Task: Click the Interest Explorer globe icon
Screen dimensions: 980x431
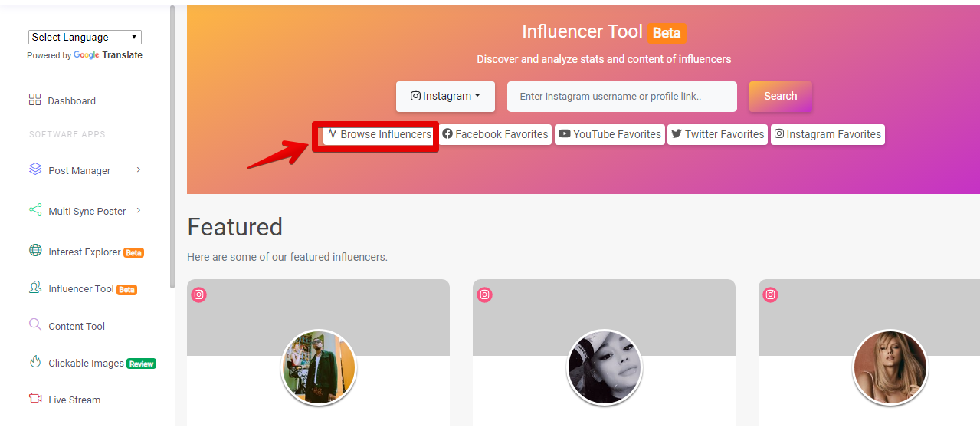Action: pos(35,251)
